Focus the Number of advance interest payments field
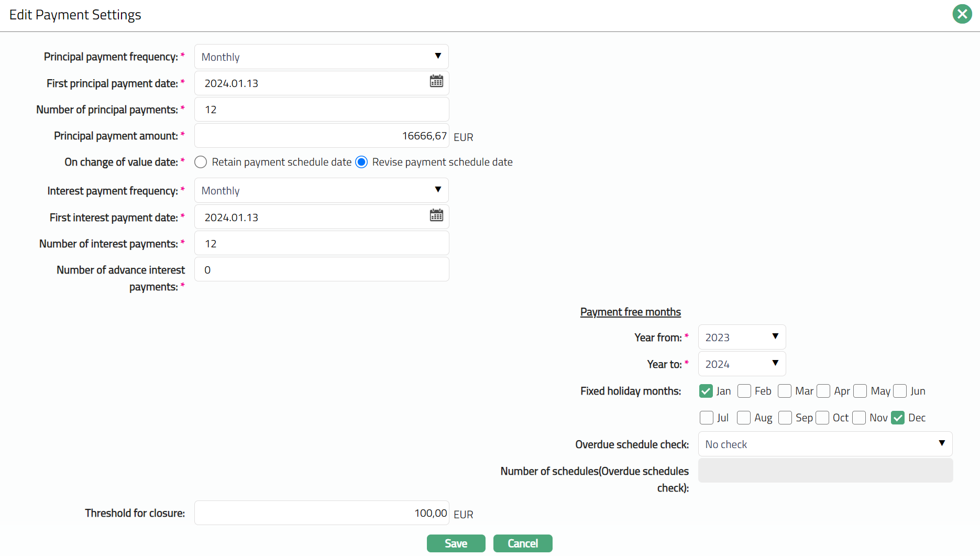This screenshot has width=980, height=556. click(x=321, y=270)
